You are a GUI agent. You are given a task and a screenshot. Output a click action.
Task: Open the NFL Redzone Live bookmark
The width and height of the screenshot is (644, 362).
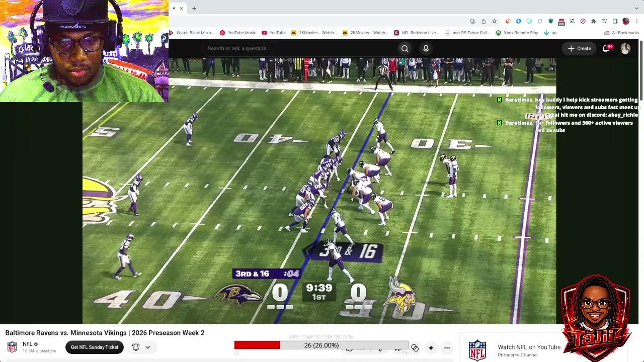[417, 33]
